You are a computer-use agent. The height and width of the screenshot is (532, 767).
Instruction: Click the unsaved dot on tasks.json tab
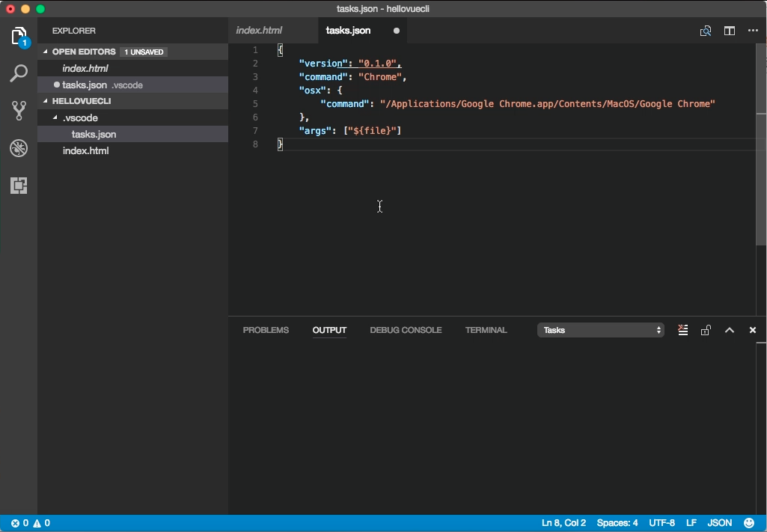396,31
